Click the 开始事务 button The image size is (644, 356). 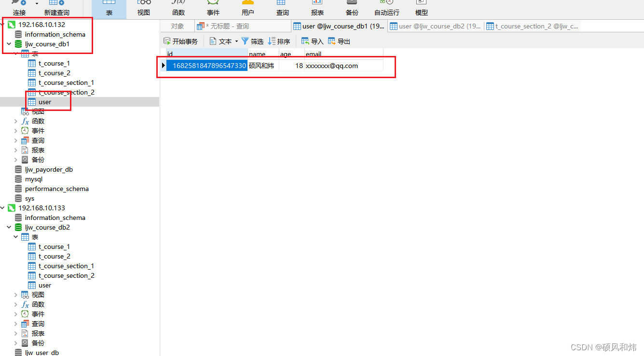tap(181, 41)
